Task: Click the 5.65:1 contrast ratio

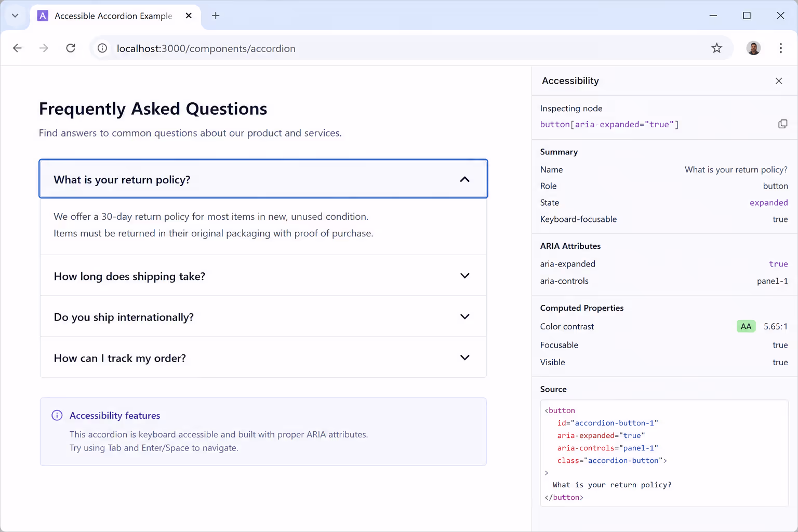Action: coord(776,326)
